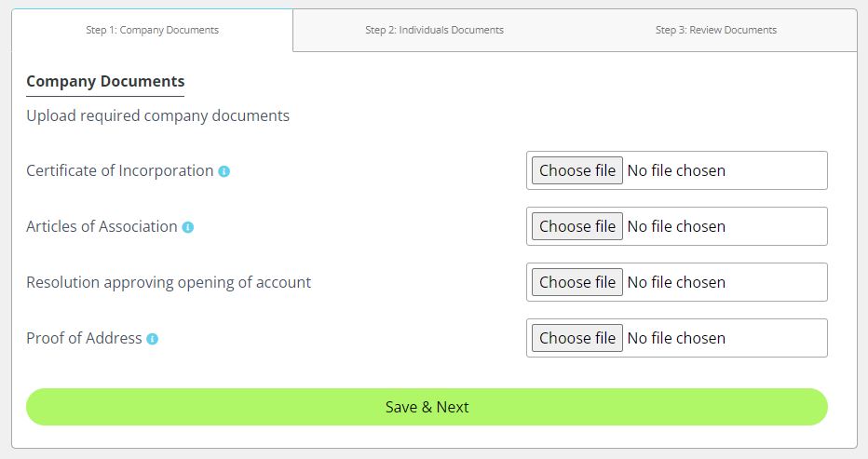The image size is (868, 459).
Task: Choose file for Articles of Association
Action: tap(576, 226)
